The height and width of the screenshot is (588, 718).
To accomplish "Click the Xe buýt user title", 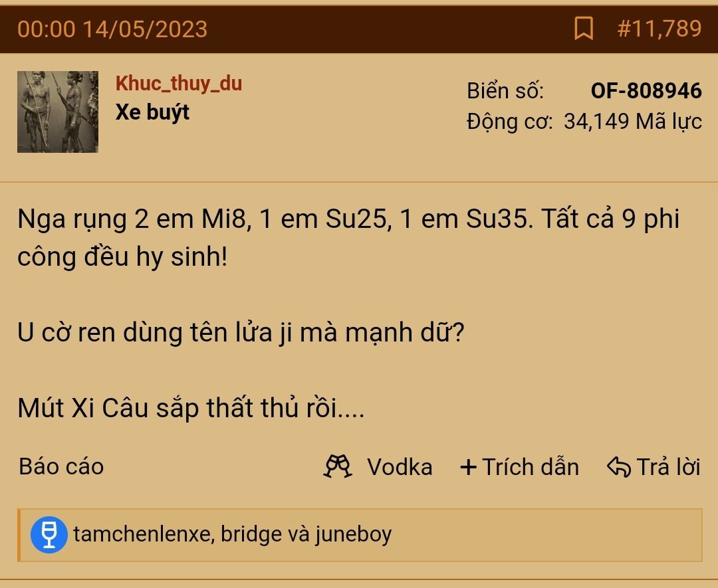I will [x=152, y=112].
